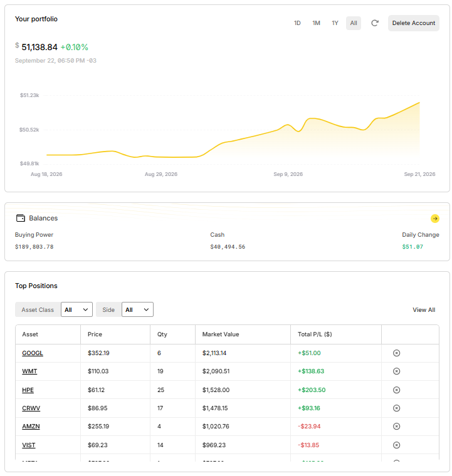Click the Delete Account button
The height and width of the screenshot is (476, 452).
pos(413,23)
